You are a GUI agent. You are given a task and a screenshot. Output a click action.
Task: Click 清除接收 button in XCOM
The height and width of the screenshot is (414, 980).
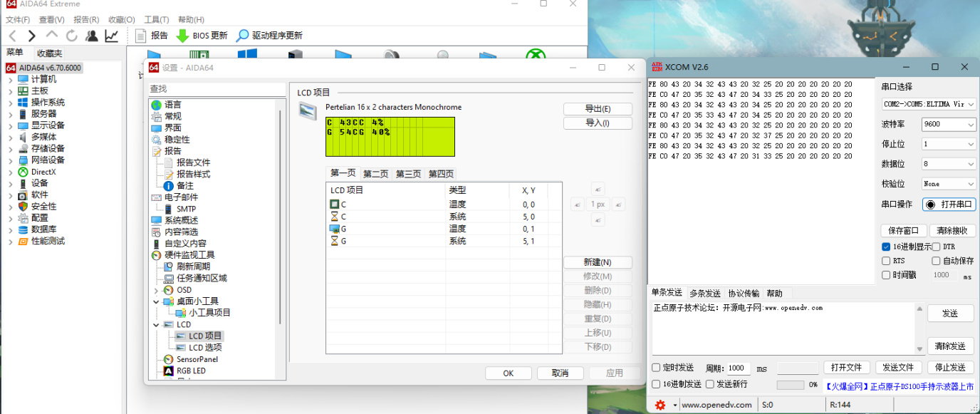(952, 231)
